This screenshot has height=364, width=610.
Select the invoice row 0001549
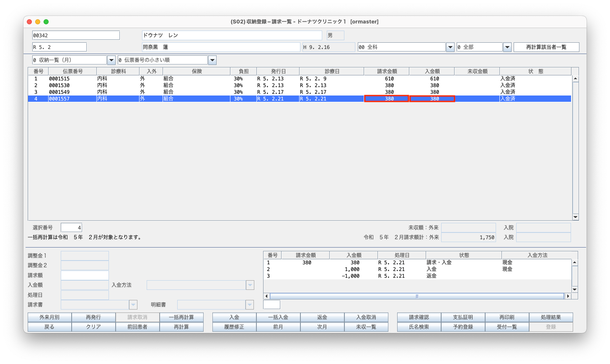tap(59, 92)
